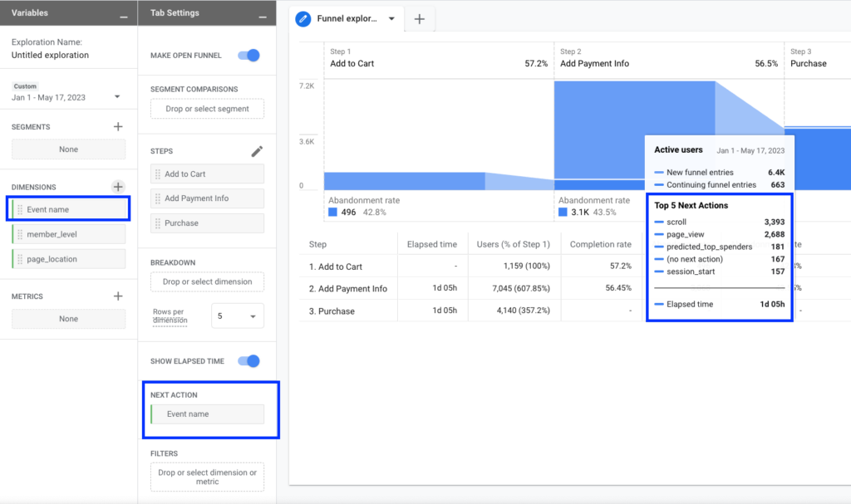Edit funnel steps with pencil icon
This screenshot has height=504, width=851.
point(257,151)
